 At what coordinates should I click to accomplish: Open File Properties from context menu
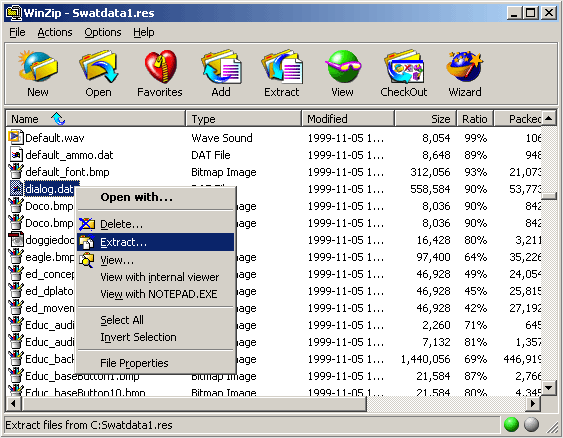pos(155,363)
